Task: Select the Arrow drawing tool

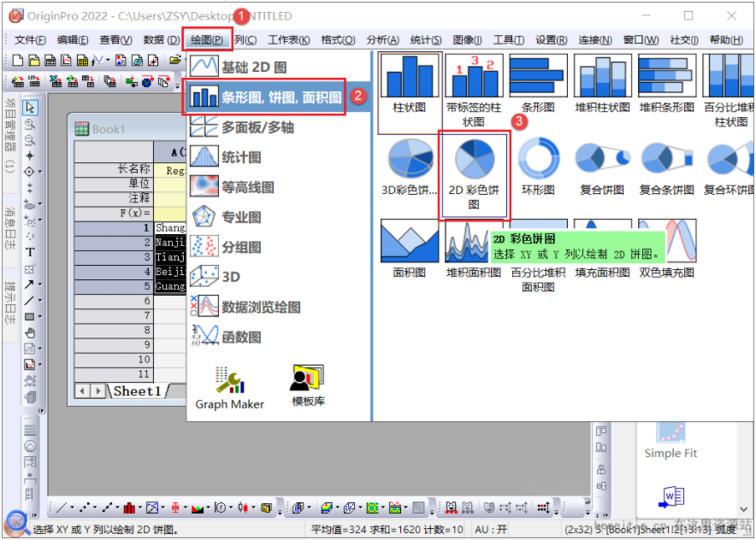Action: click(x=29, y=285)
